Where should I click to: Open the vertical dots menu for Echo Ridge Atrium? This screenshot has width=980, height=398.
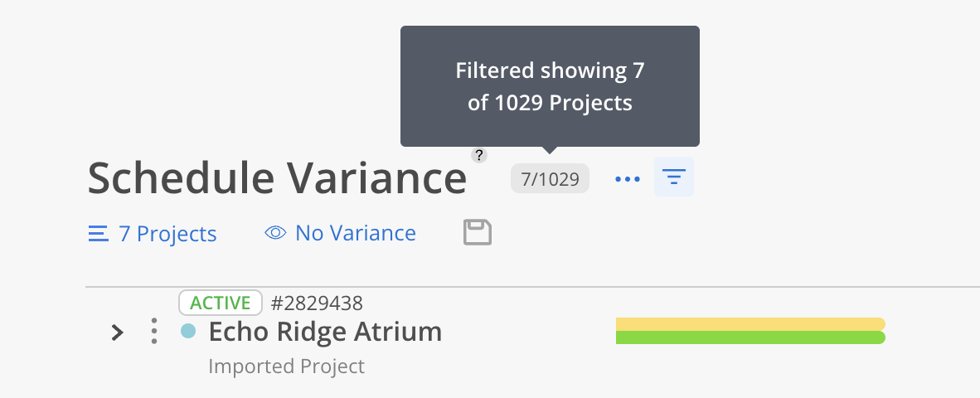click(153, 331)
